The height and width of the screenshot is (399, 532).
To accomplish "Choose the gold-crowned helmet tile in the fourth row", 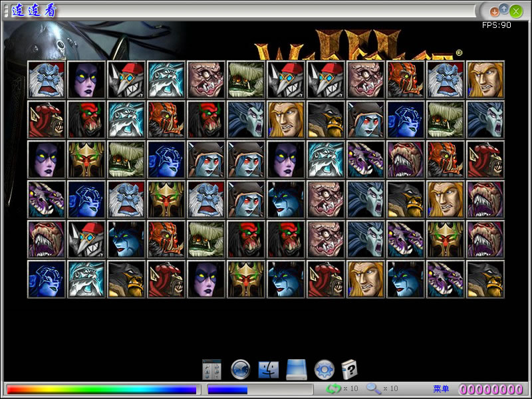I will [166, 199].
